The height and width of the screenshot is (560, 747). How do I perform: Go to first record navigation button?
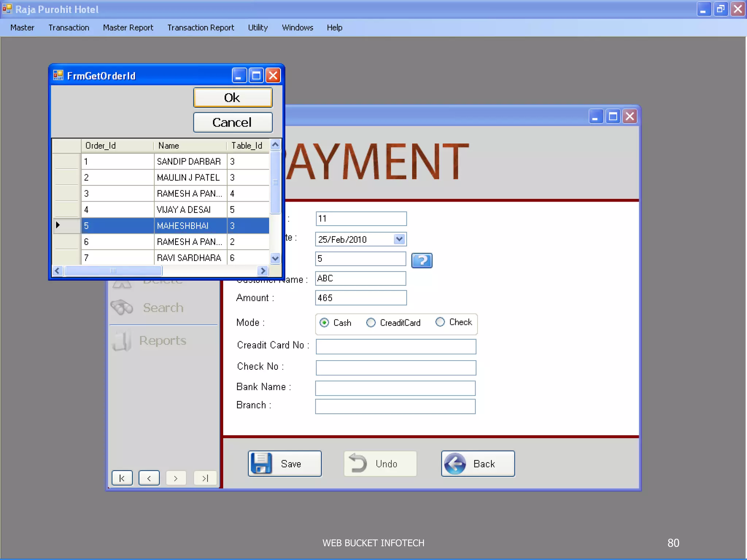[x=122, y=478]
